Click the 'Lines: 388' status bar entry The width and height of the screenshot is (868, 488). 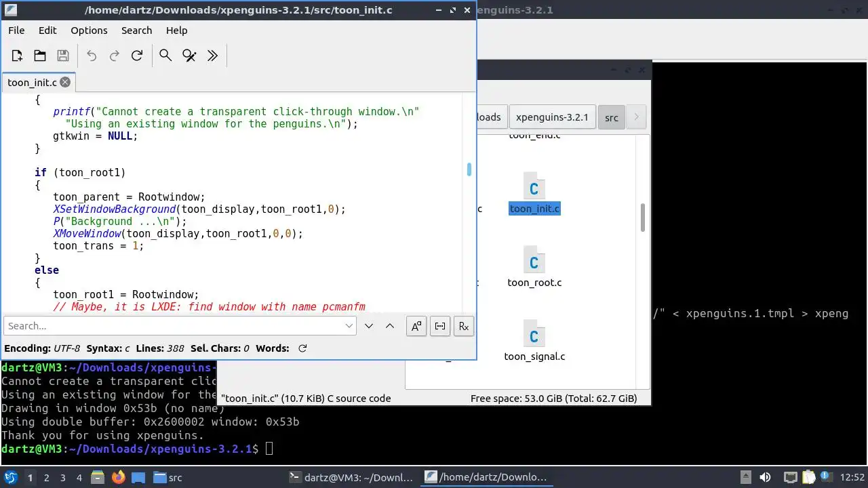(x=160, y=348)
